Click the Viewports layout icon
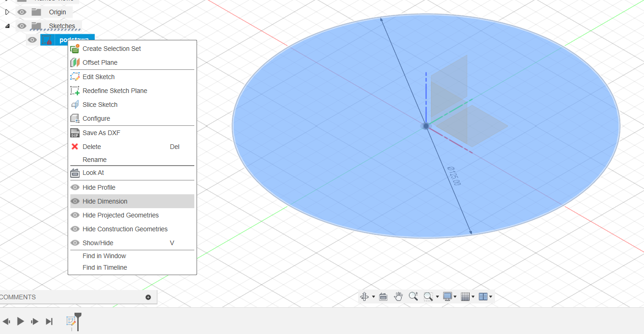This screenshot has width=644, height=334. 483,297
